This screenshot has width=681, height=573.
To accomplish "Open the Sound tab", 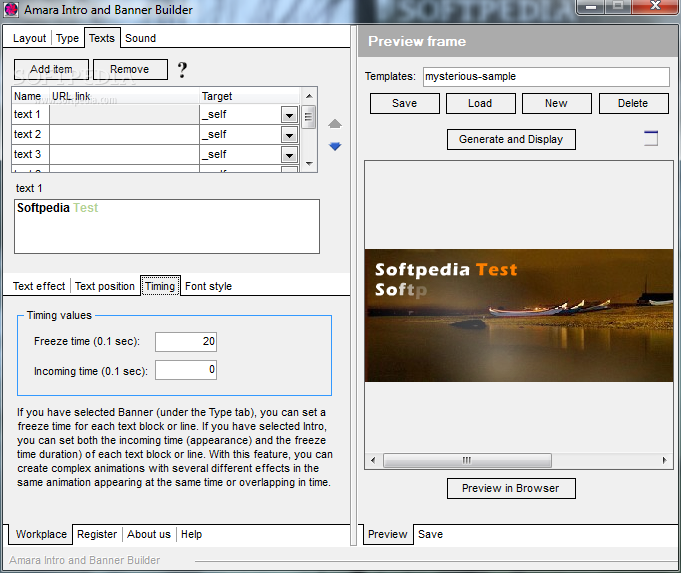I will pyautogui.click(x=140, y=38).
